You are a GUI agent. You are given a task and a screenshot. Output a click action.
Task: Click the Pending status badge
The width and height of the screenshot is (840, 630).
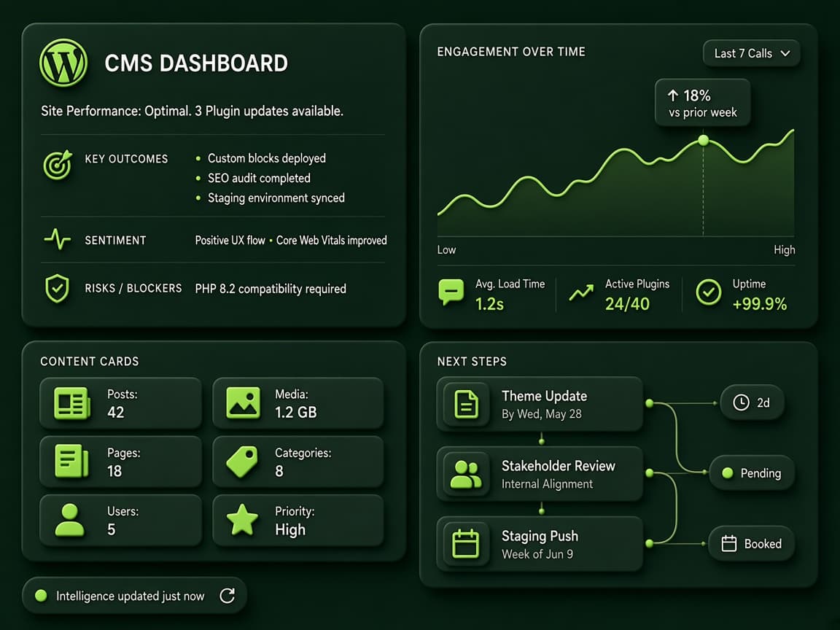coord(752,473)
